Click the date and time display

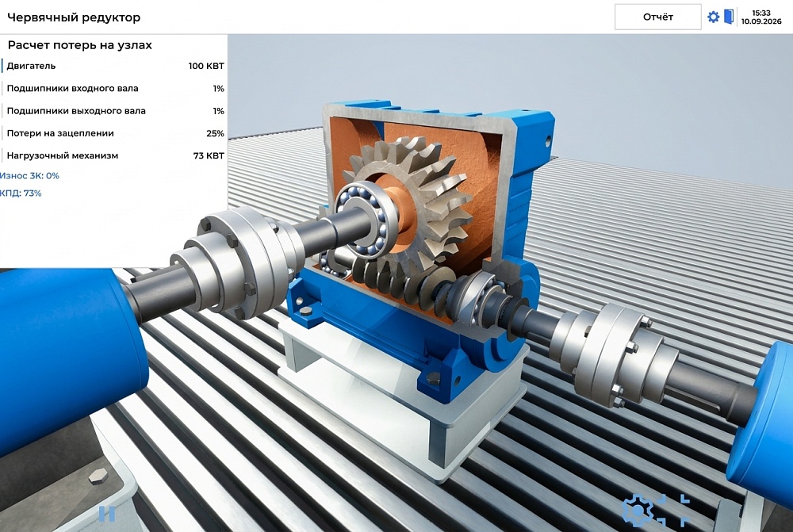pyautogui.click(x=761, y=17)
